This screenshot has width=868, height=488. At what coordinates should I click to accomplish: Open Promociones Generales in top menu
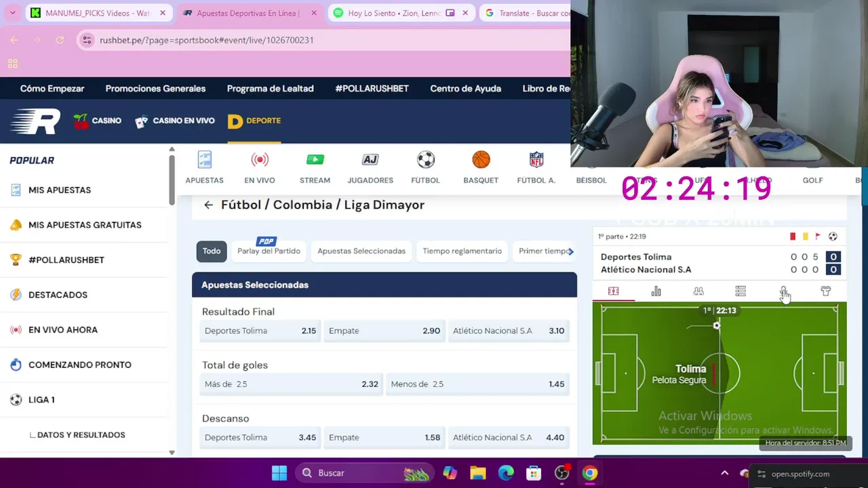[x=155, y=89]
